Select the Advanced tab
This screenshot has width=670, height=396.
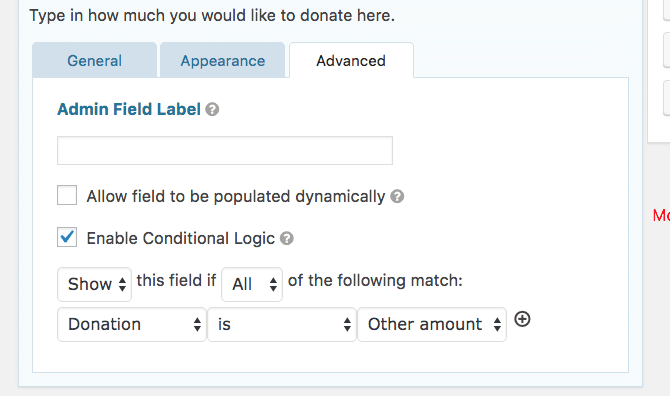pos(351,60)
